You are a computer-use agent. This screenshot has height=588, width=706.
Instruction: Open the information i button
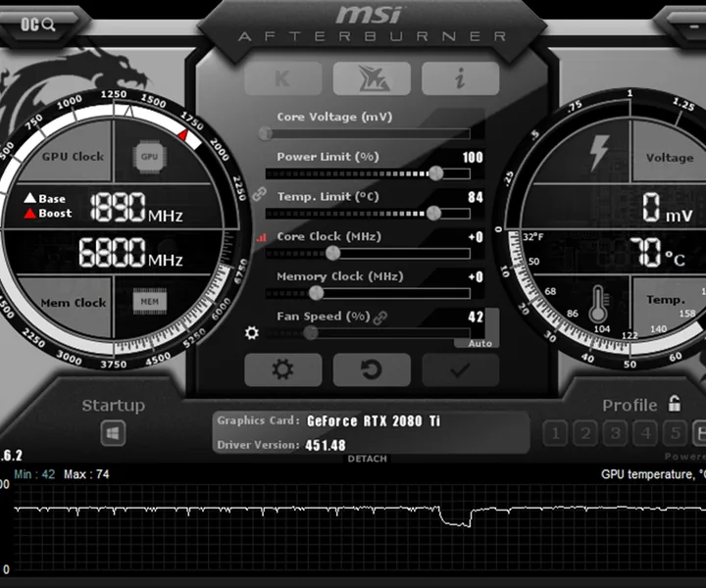pyautogui.click(x=460, y=78)
